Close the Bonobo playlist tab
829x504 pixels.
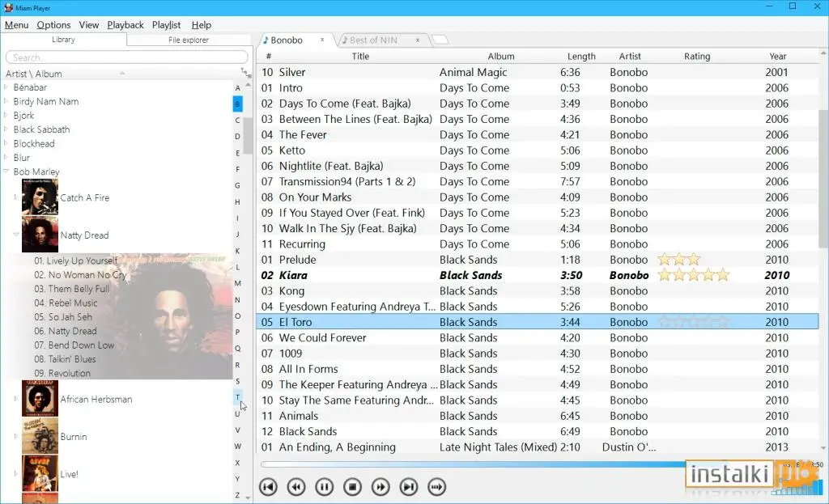click(x=322, y=40)
